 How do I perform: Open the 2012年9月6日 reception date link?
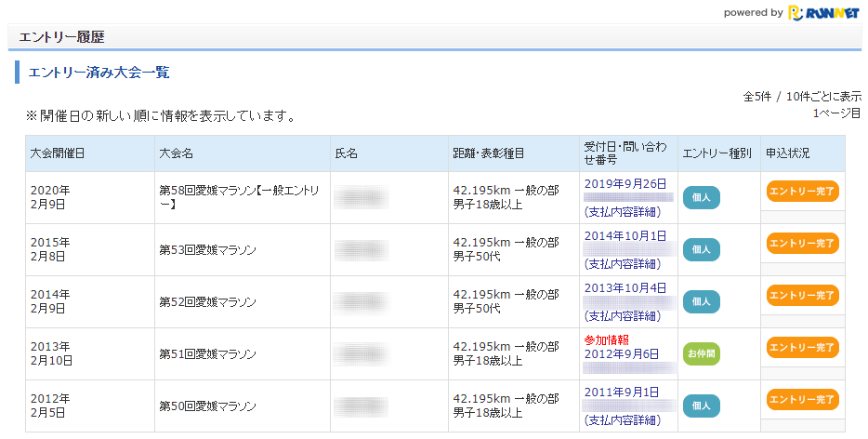(622, 353)
